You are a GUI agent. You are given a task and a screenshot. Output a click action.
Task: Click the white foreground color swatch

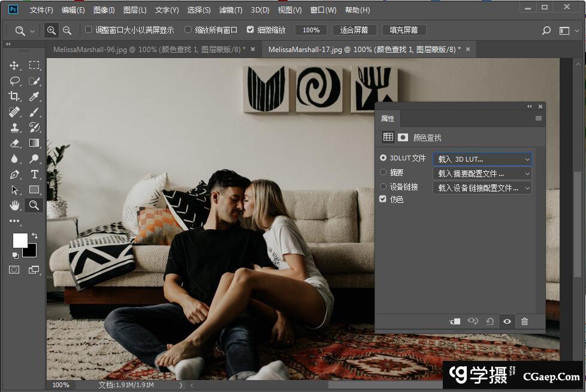tap(19, 240)
